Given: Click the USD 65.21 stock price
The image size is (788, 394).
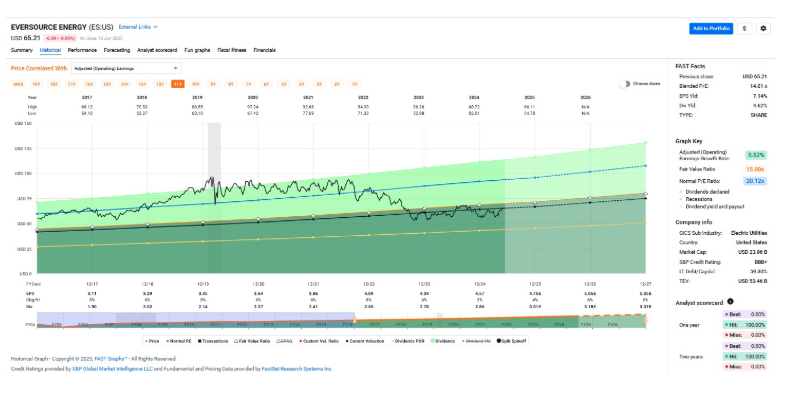Looking at the screenshot, I should pos(25,38).
